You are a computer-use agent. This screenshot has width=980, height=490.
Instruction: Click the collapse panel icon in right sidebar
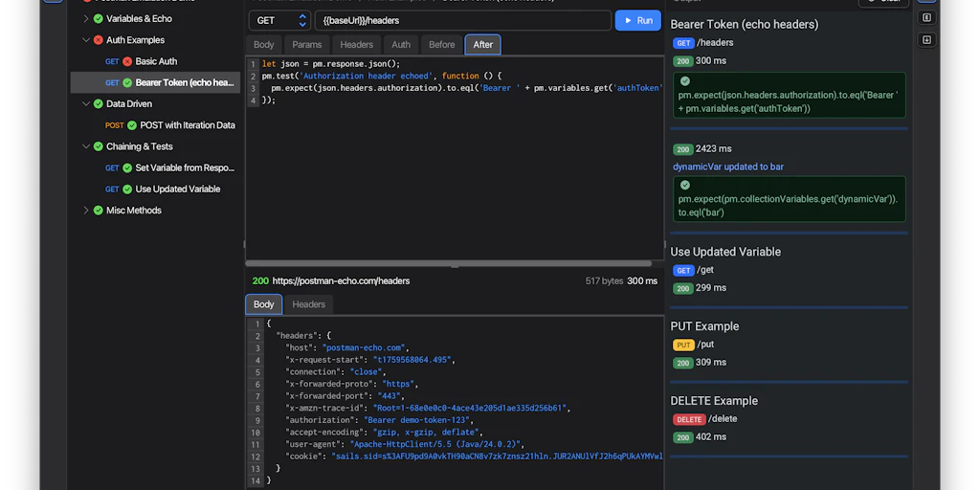click(926, 18)
